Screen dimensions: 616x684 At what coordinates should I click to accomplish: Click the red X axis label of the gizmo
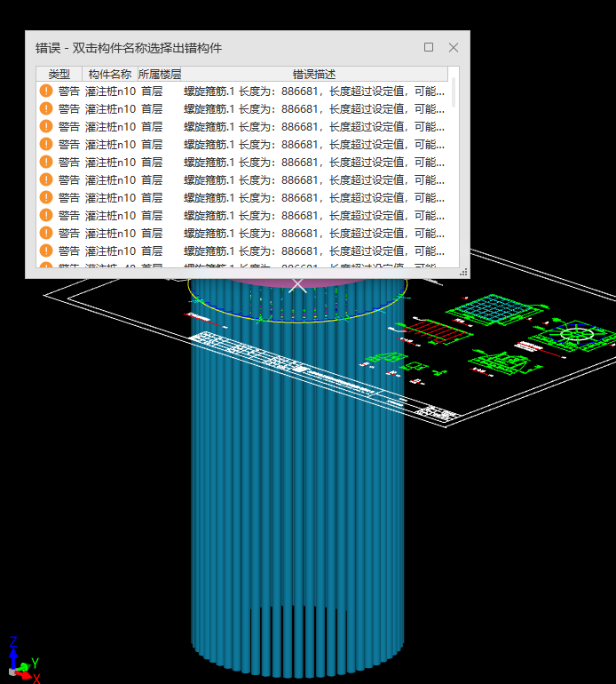pos(36,679)
